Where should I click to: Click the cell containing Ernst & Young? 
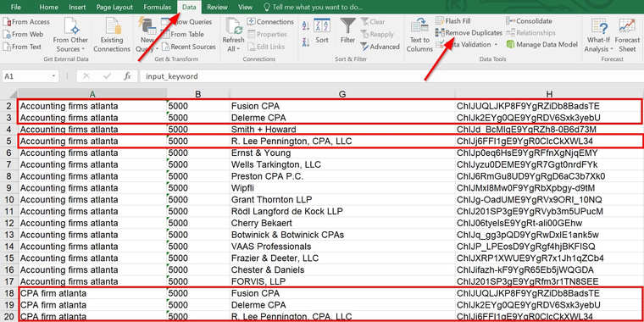click(x=342, y=153)
